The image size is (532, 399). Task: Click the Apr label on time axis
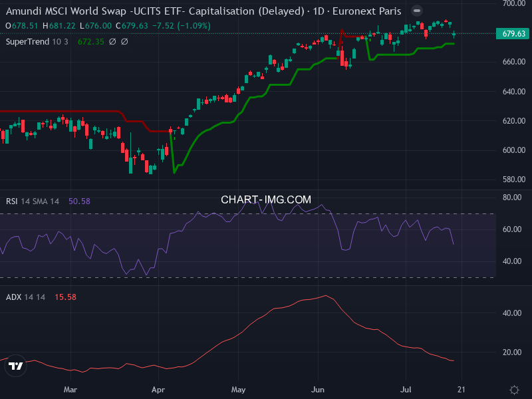(x=158, y=390)
